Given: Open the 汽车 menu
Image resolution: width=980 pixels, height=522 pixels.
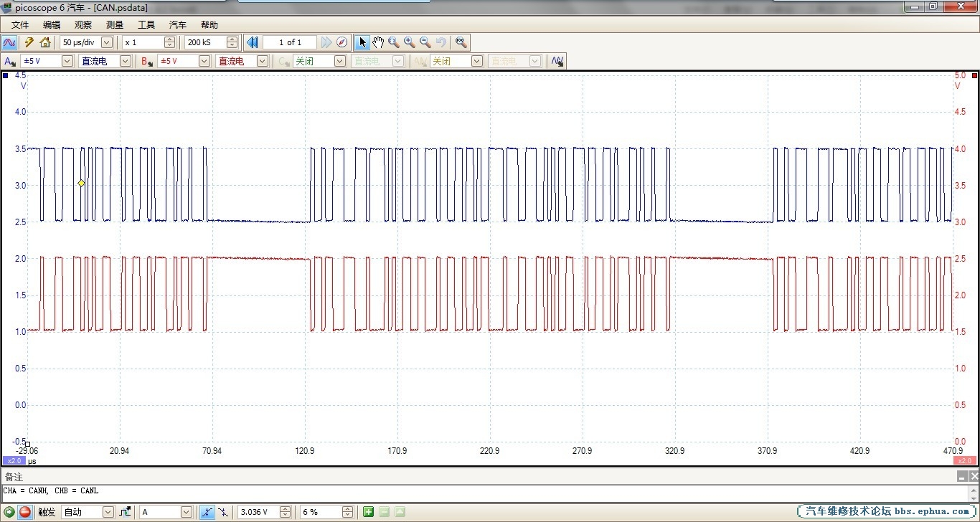Looking at the screenshot, I should click(x=178, y=24).
